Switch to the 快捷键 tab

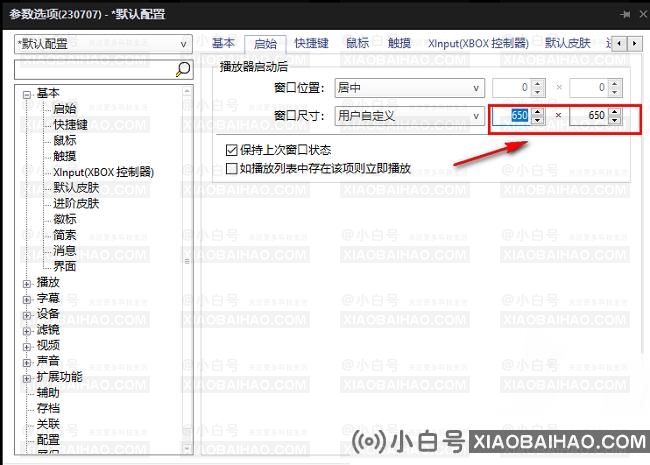point(311,43)
